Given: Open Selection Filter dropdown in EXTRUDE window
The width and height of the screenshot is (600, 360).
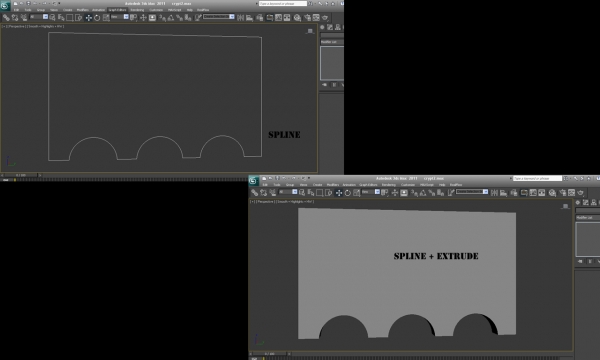Looking at the screenshot, I should pos(289,192).
